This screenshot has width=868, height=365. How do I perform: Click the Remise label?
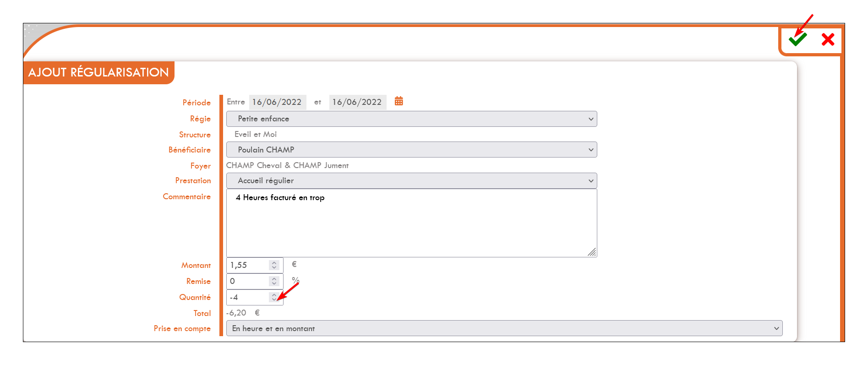click(x=198, y=281)
